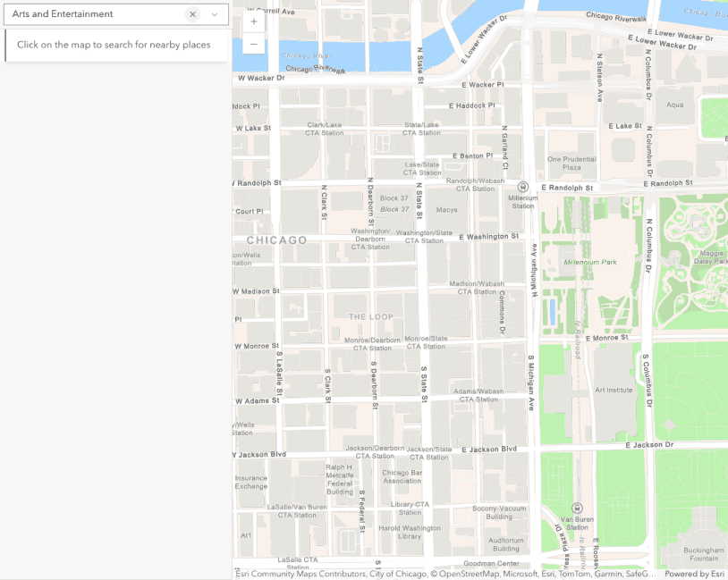
Task: Select the Art Institute on the map
Action: pyautogui.click(x=613, y=390)
